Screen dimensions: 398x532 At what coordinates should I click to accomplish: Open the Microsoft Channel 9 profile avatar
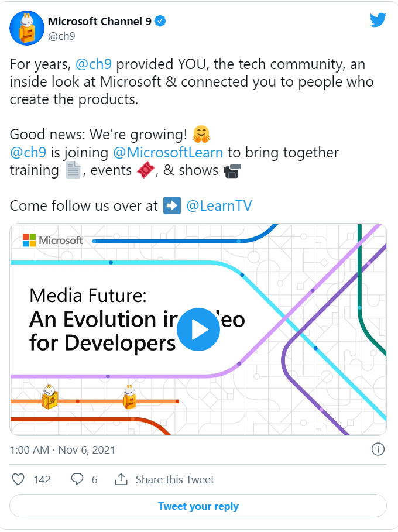tap(27, 28)
